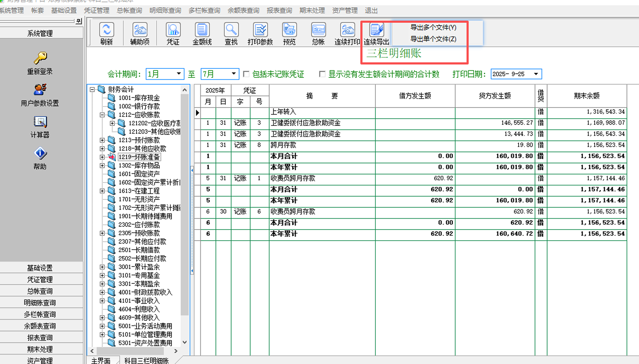Select the 金额线 toolbar icon
The width and height of the screenshot is (639, 364).
(x=202, y=30)
